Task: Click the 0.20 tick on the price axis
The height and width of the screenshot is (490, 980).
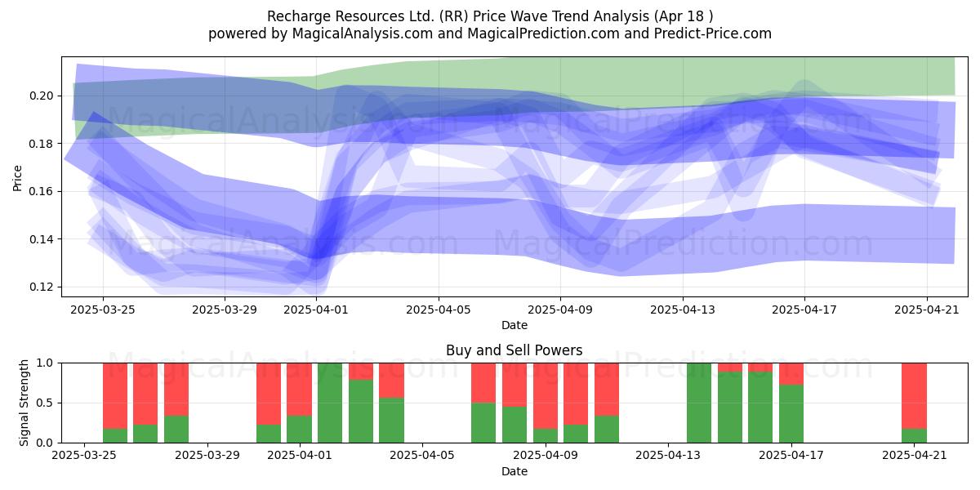Action: (42, 96)
